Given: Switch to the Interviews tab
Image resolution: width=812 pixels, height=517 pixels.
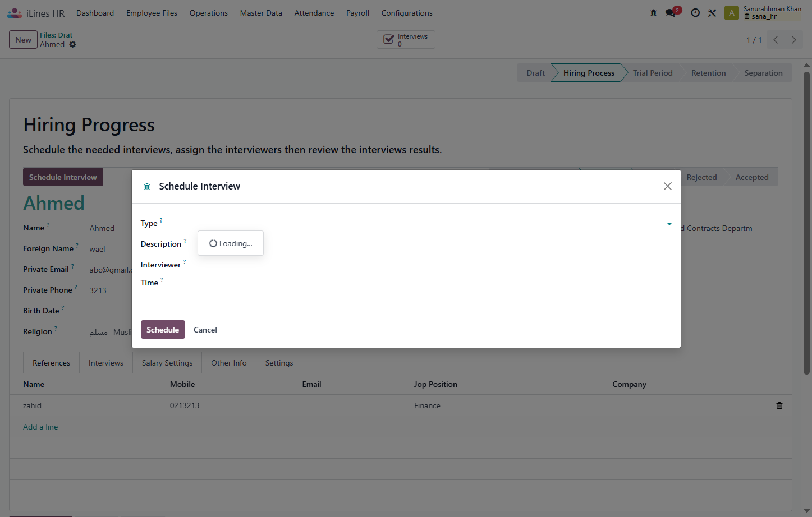Looking at the screenshot, I should coord(106,363).
